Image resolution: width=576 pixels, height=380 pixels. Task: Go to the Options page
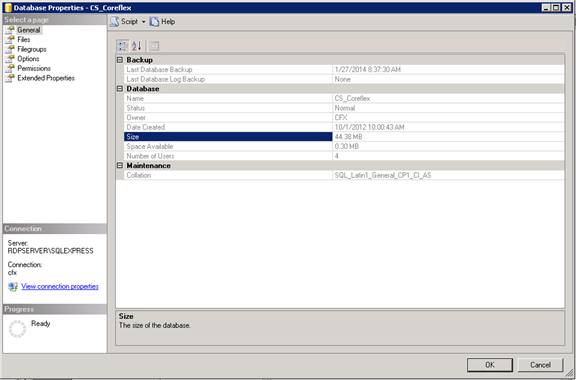28,58
